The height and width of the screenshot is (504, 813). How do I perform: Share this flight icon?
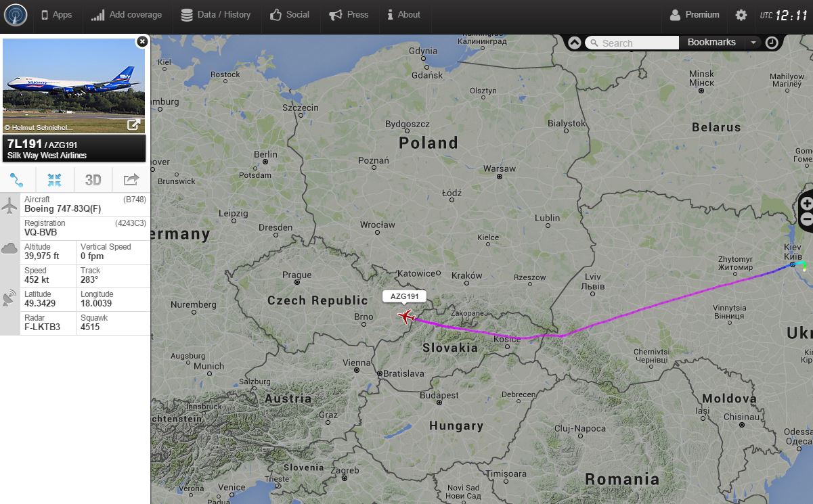[x=131, y=179]
